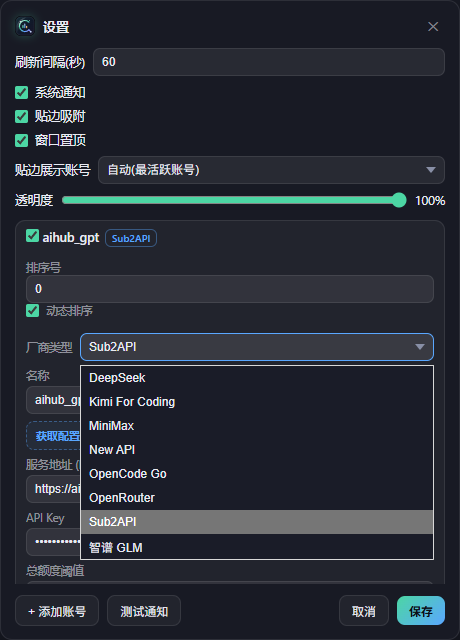Viewport: 460px width, 640px height.
Task: Focus the 刷新间隔 input field
Action: point(269,62)
